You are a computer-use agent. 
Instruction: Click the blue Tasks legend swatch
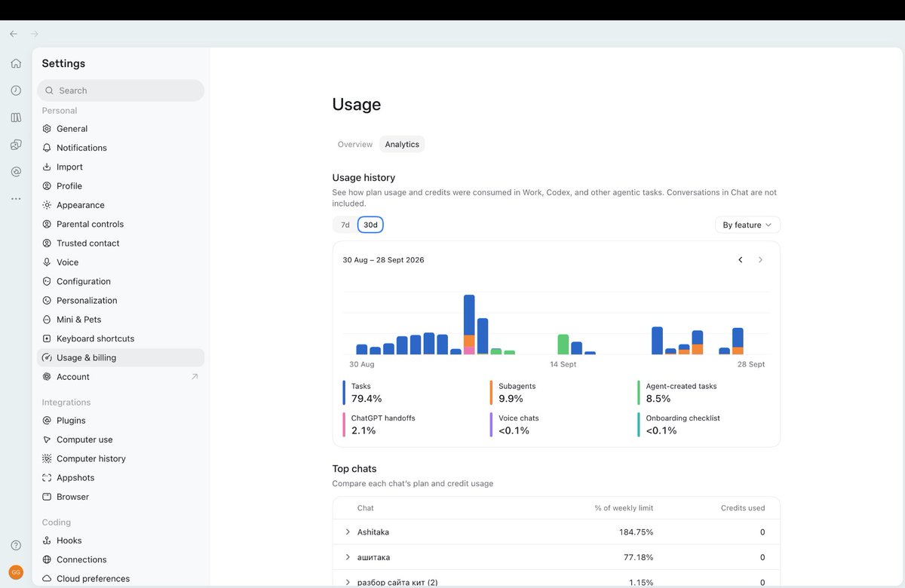click(344, 393)
